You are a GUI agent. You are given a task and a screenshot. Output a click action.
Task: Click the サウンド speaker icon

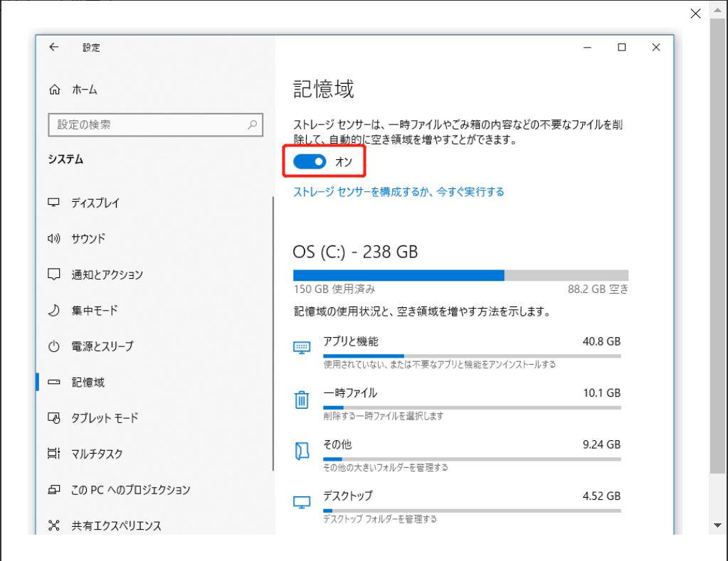point(54,238)
